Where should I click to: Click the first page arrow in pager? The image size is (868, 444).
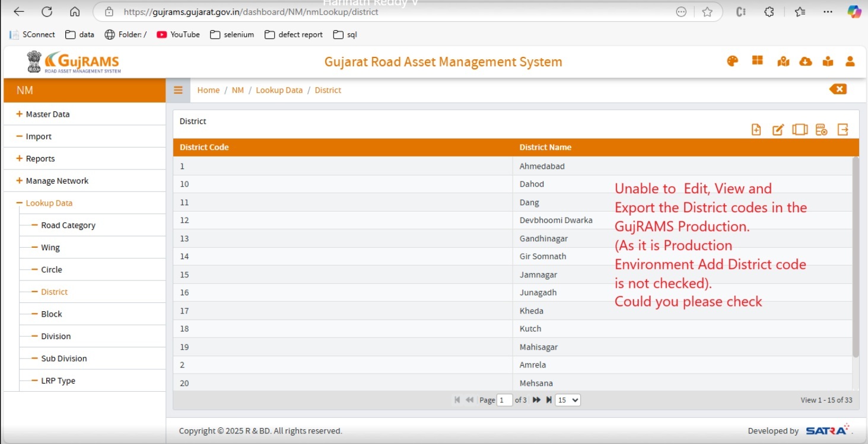[x=457, y=400]
